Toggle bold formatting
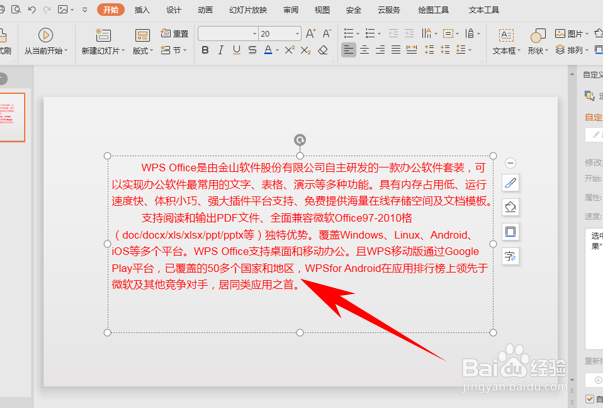This screenshot has width=603, height=408. [x=205, y=50]
